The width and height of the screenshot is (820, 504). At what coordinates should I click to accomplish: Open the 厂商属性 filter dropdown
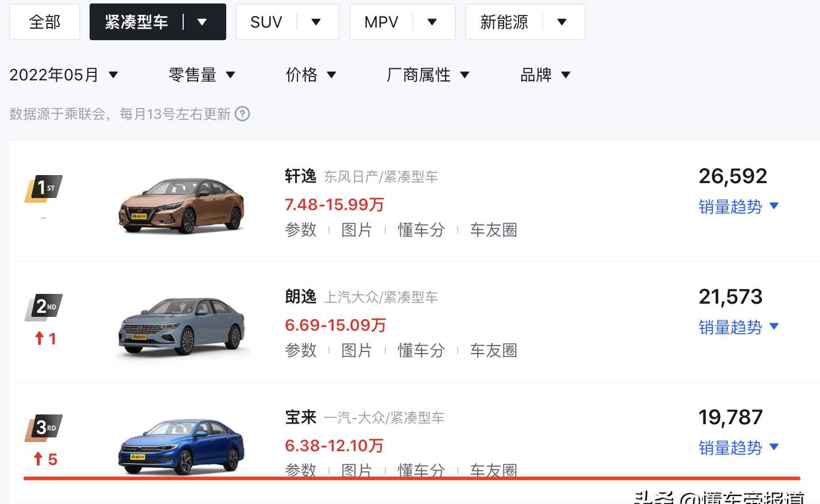428,75
